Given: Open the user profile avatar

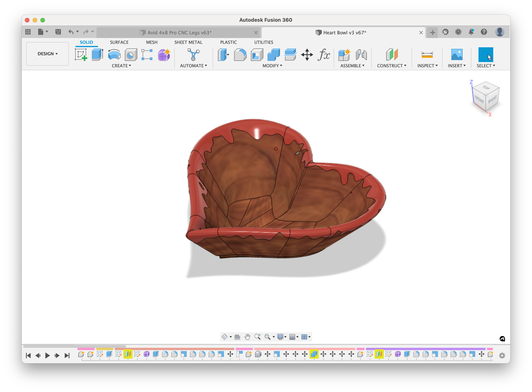Looking at the screenshot, I should coord(499,32).
